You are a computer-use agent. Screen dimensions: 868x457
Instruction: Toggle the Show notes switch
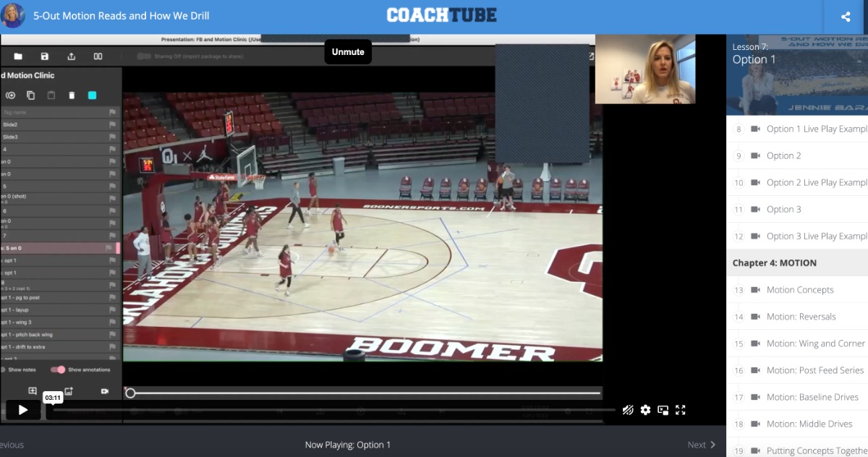[x=2, y=370]
